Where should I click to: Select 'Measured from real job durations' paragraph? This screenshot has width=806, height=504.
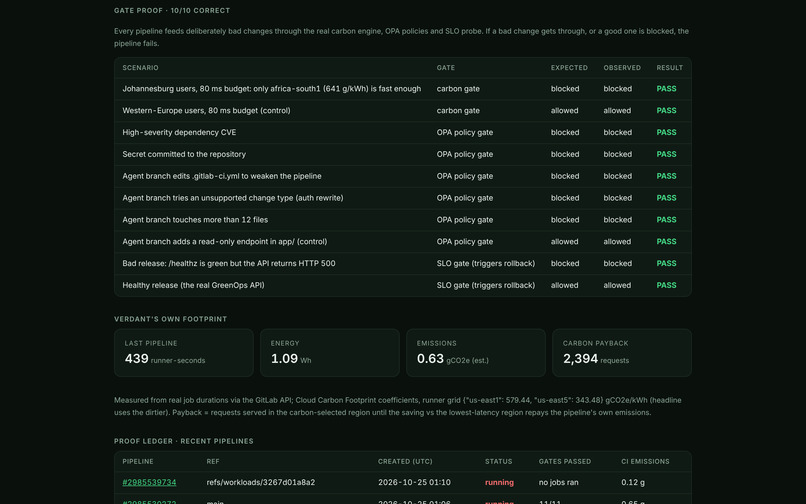tap(398, 406)
